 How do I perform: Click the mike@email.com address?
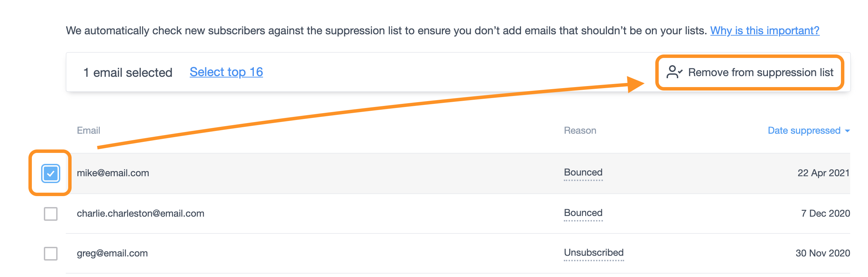click(x=113, y=173)
